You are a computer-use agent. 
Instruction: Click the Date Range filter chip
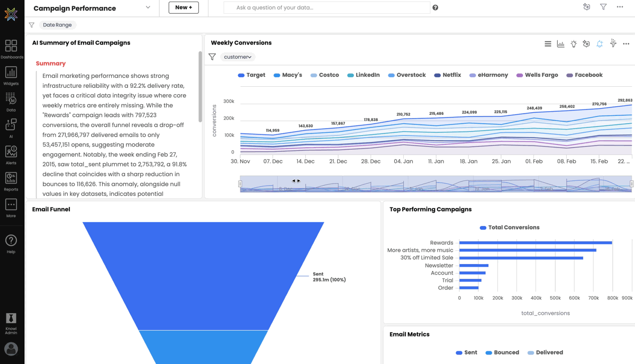(x=57, y=25)
